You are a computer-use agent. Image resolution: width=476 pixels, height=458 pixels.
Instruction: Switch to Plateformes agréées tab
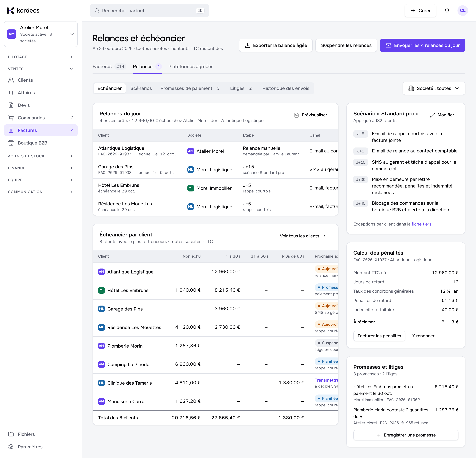click(191, 67)
